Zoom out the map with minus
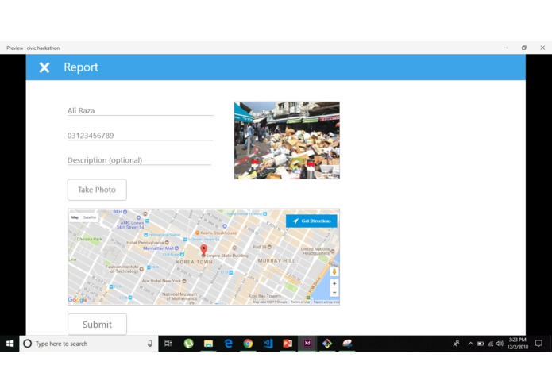This screenshot has width=552, height=392. pyautogui.click(x=334, y=293)
